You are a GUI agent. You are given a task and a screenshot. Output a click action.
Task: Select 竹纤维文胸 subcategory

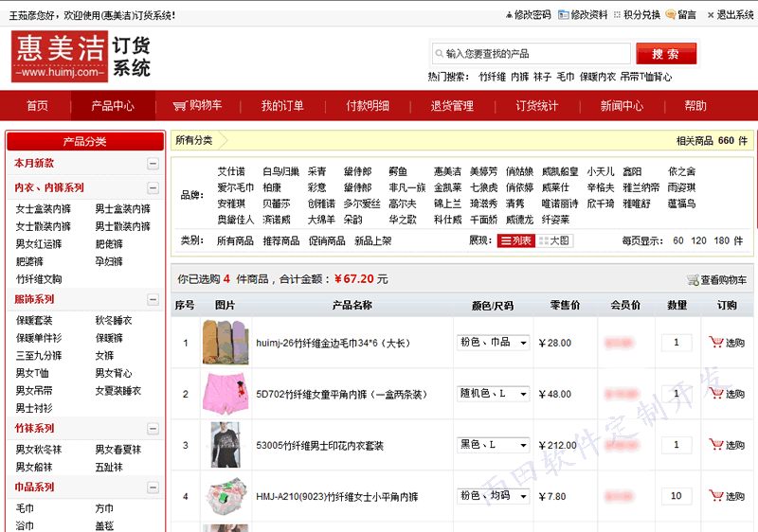(x=39, y=279)
